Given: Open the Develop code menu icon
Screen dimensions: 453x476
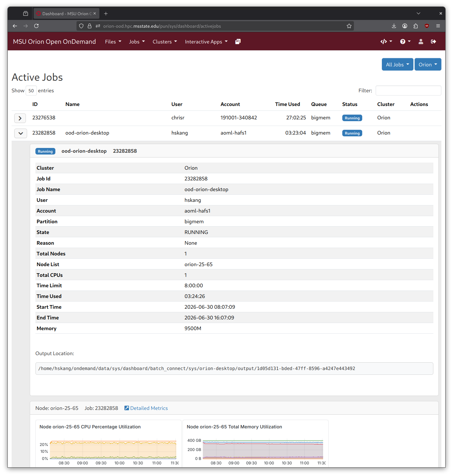Looking at the screenshot, I should [386, 42].
